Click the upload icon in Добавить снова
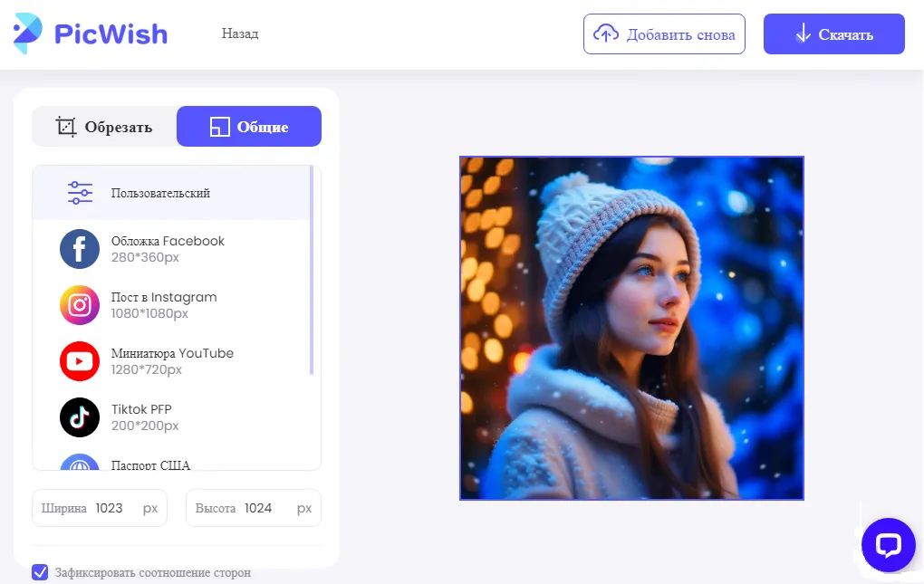The width and height of the screenshot is (924, 584). coord(605,34)
